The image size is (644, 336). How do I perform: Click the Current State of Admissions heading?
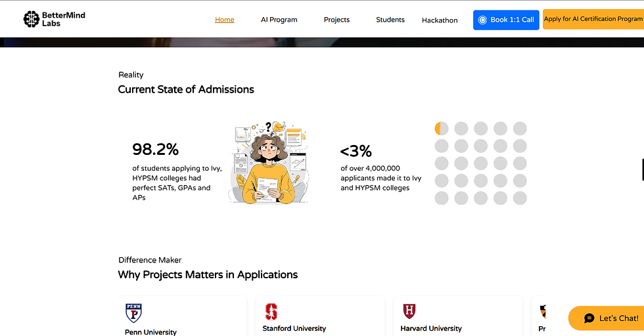click(x=185, y=89)
